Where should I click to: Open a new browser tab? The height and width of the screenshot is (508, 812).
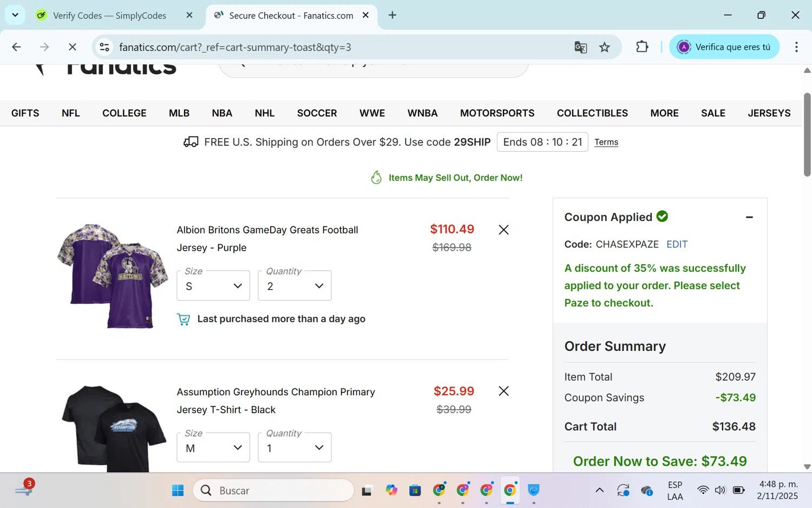(x=392, y=15)
